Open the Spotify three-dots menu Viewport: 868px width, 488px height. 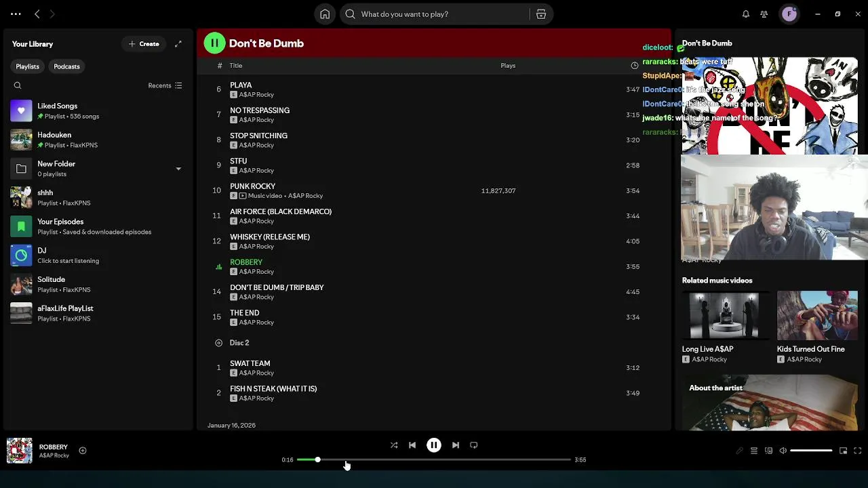click(16, 14)
